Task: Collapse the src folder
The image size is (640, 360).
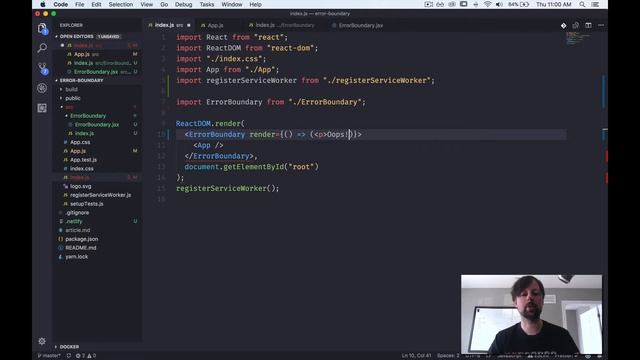Action: [x=69, y=107]
